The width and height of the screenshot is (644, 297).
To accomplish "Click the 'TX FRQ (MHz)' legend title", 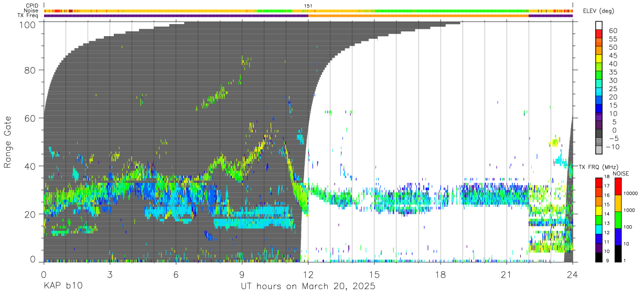I will click(598, 167).
